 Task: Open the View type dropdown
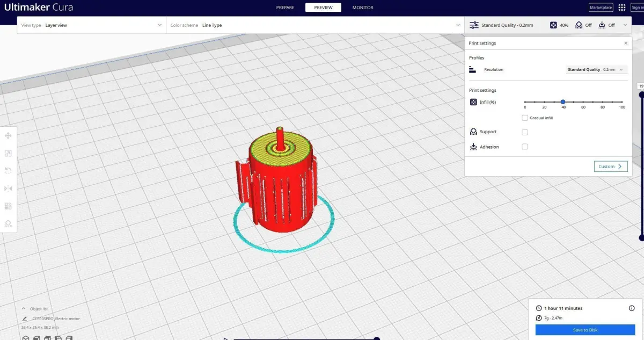coord(92,25)
